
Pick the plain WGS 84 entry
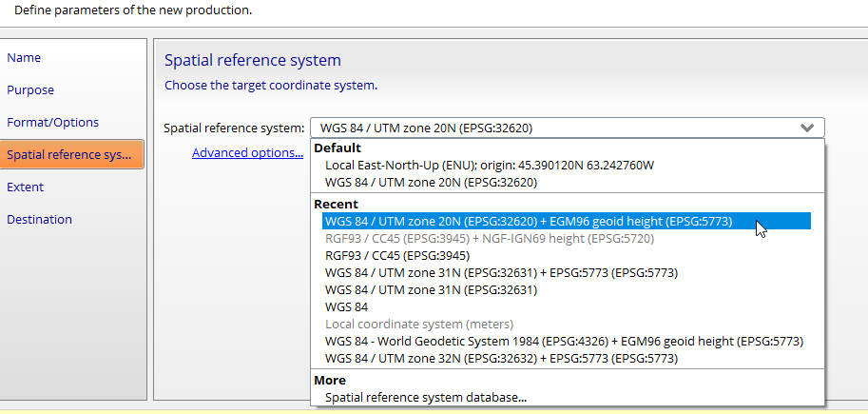[x=347, y=306]
